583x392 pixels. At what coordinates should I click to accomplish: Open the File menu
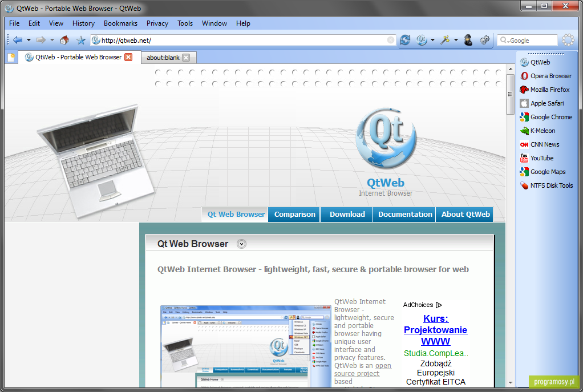14,23
